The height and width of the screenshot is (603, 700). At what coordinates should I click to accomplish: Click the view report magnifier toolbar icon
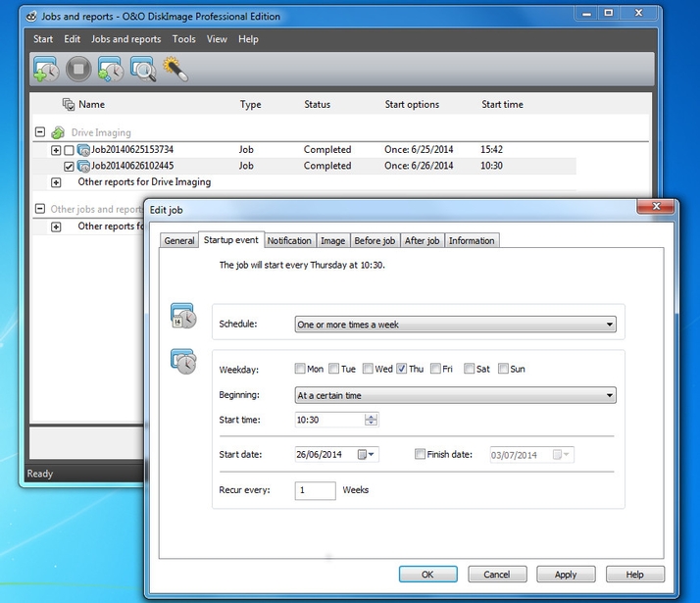(143, 70)
